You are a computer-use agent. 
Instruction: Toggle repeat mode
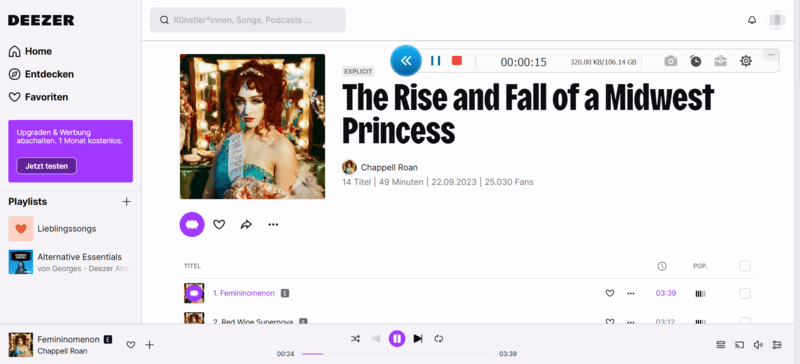pyautogui.click(x=438, y=338)
